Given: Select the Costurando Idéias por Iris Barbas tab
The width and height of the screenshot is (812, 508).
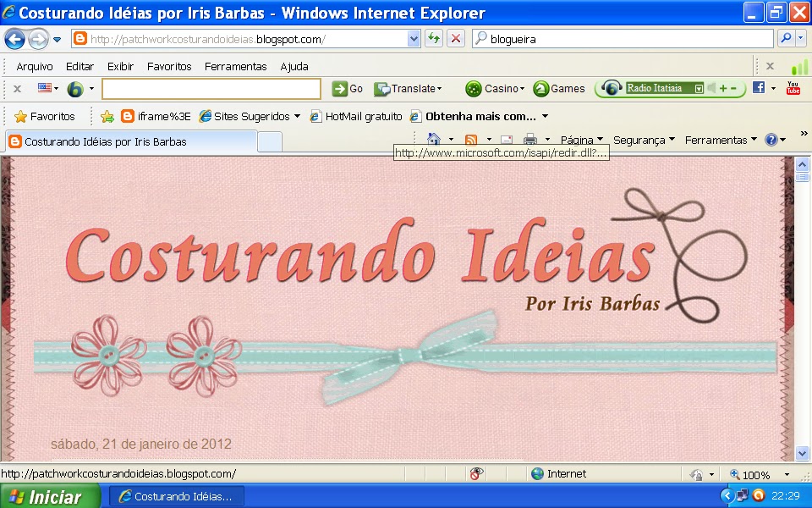Looking at the screenshot, I should [131, 141].
